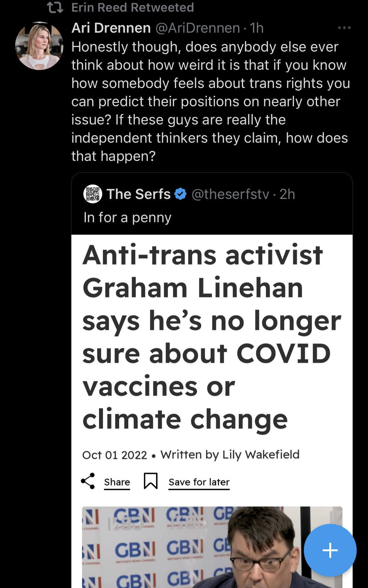Viewport: 368px width, 588px height.
Task: Open the three-dot more options menu
Action: click(x=344, y=28)
